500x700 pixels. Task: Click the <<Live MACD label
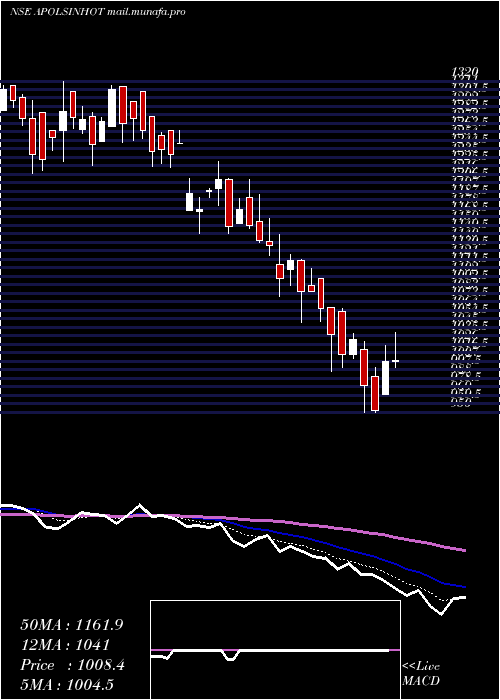coord(421,674)
